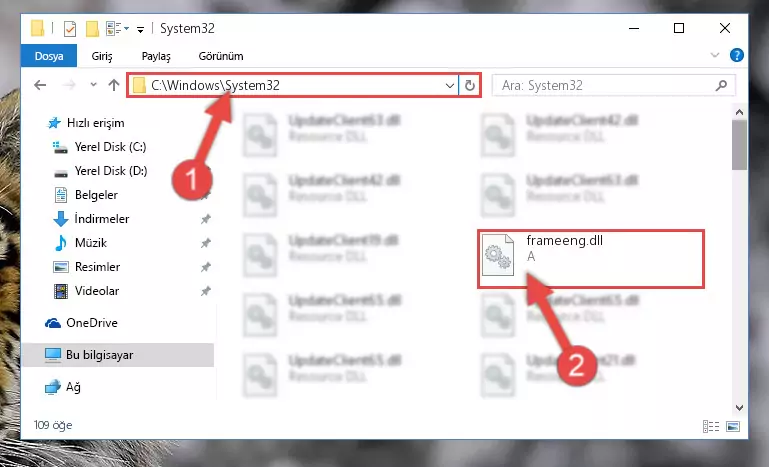Open the recent locations dropdown arrow
The height and width of the screenshot is (467, 769).
tap(93, 85)
